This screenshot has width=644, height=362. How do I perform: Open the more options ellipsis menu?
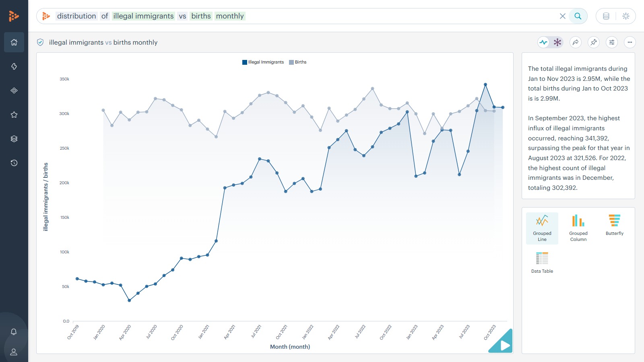(x=630, y=42)
